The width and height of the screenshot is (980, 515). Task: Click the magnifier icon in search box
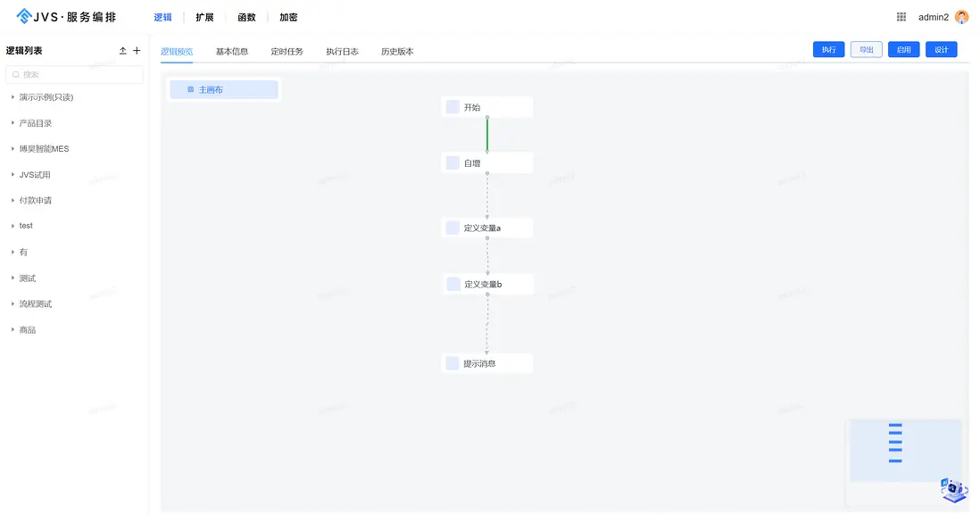tap(15, 74)
